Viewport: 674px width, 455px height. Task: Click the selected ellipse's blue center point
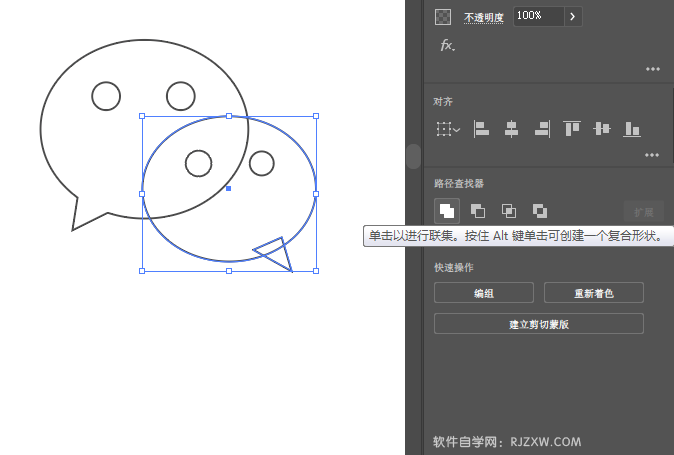[x=228, y=188]
